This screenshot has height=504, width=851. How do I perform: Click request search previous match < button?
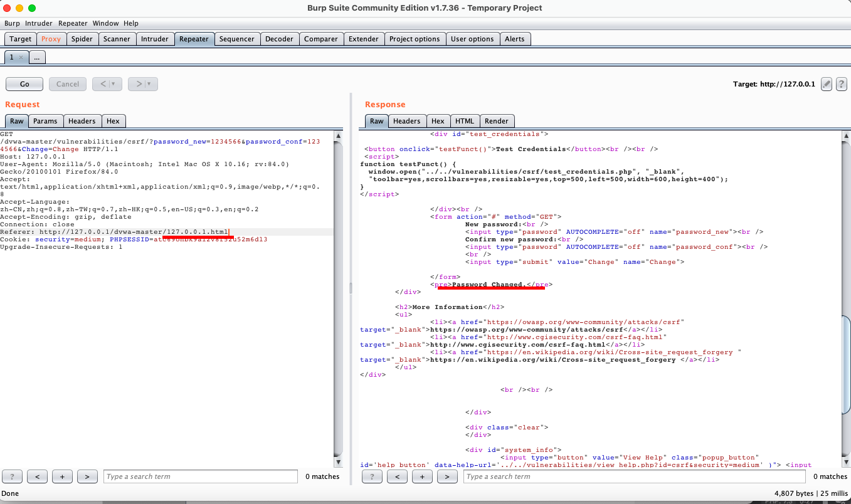(38, 476)
